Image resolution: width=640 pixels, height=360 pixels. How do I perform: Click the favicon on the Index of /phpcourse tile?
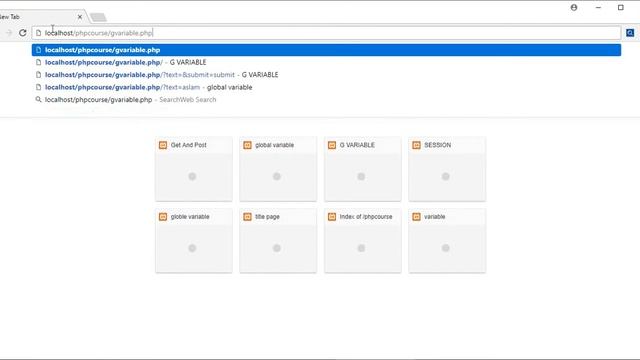click(332, 217)
